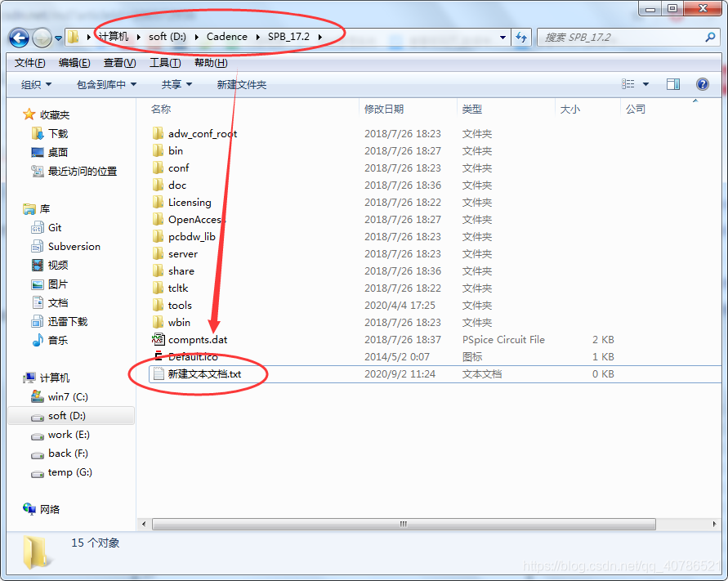
Task: Open the 迅雷下载 library in sidebar
Action: pos(60,321)
